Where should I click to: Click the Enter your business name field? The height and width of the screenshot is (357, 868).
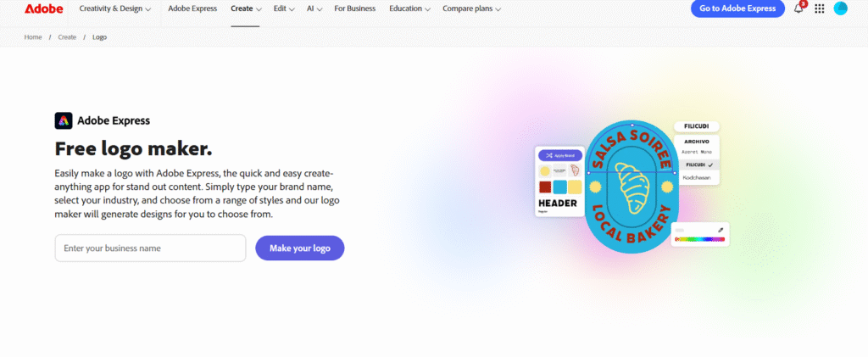[150, 248]
